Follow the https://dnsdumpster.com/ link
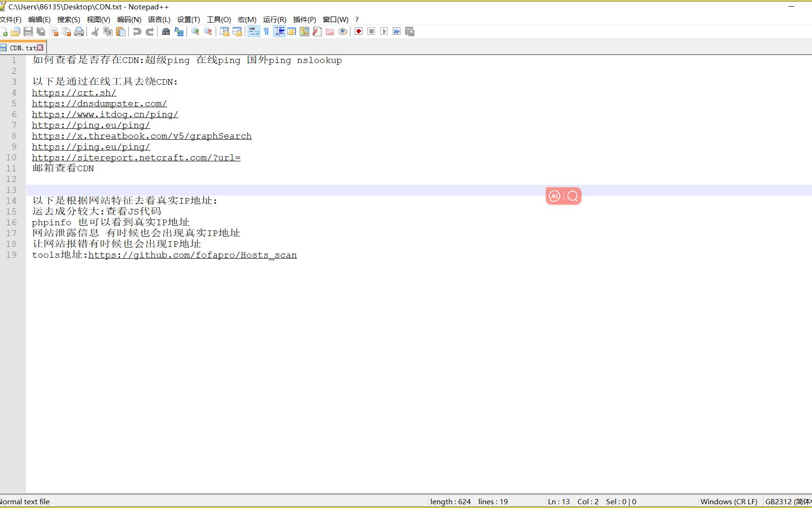The height and width of the screenshot is (508, 812). coord(100,103)
